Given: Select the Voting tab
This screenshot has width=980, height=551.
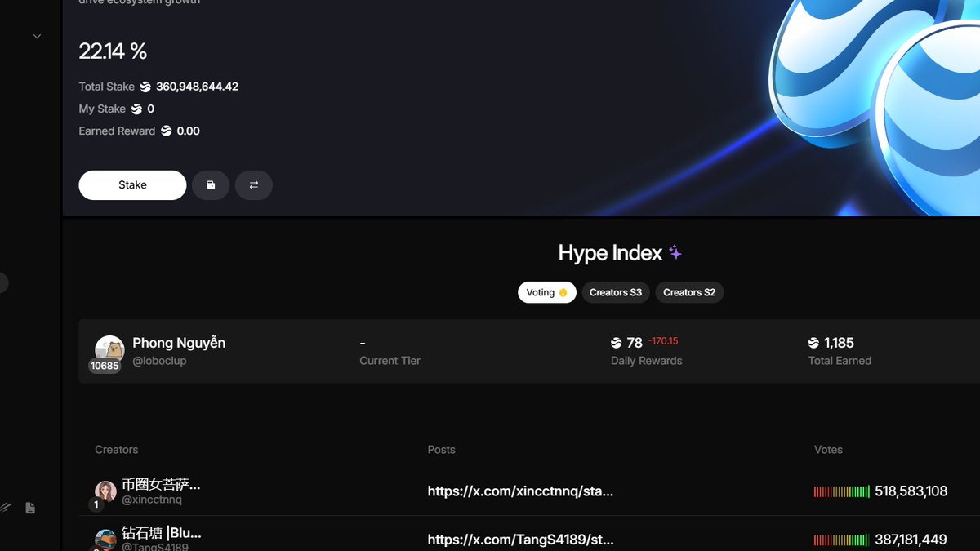Looking at the screenshot, I should 547,292.
